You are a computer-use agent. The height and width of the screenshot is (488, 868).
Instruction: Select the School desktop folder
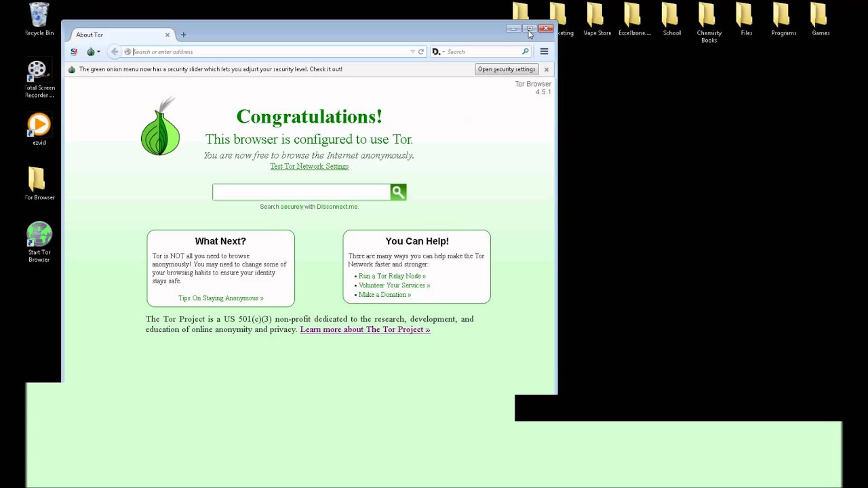671,20
